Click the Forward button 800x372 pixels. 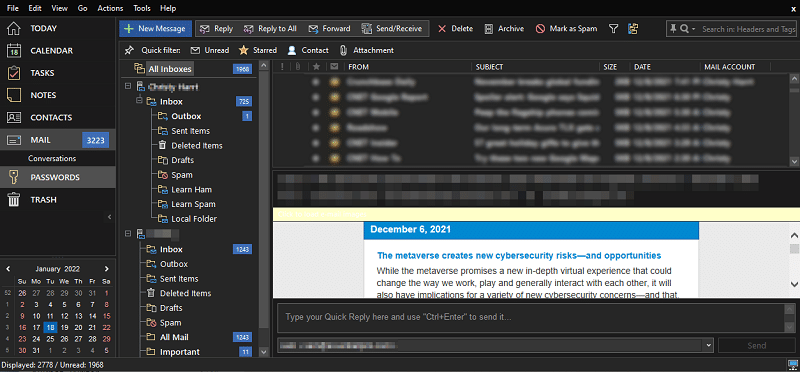point(330,29)
